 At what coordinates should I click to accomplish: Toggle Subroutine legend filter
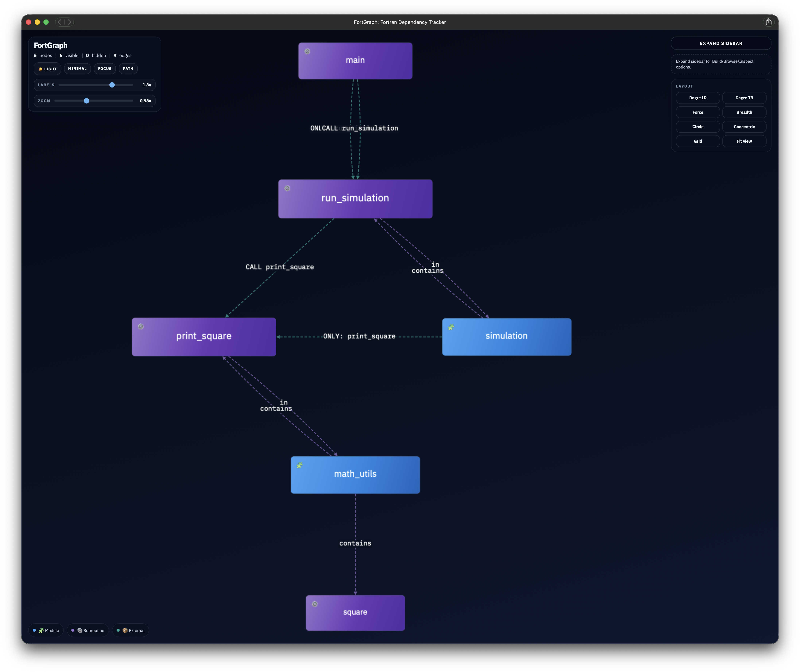pyautogui.click(x=88, y=631)
